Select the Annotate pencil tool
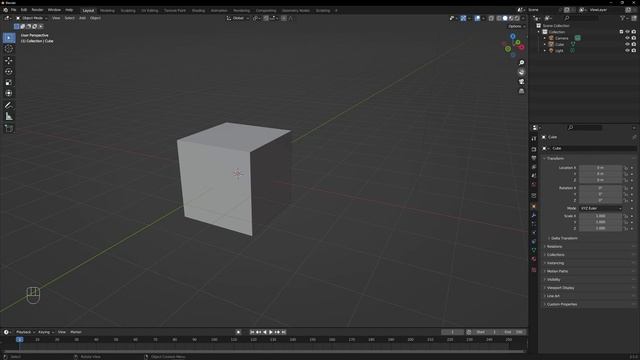This screenshot has height=360, width=640. pos(9,105)
